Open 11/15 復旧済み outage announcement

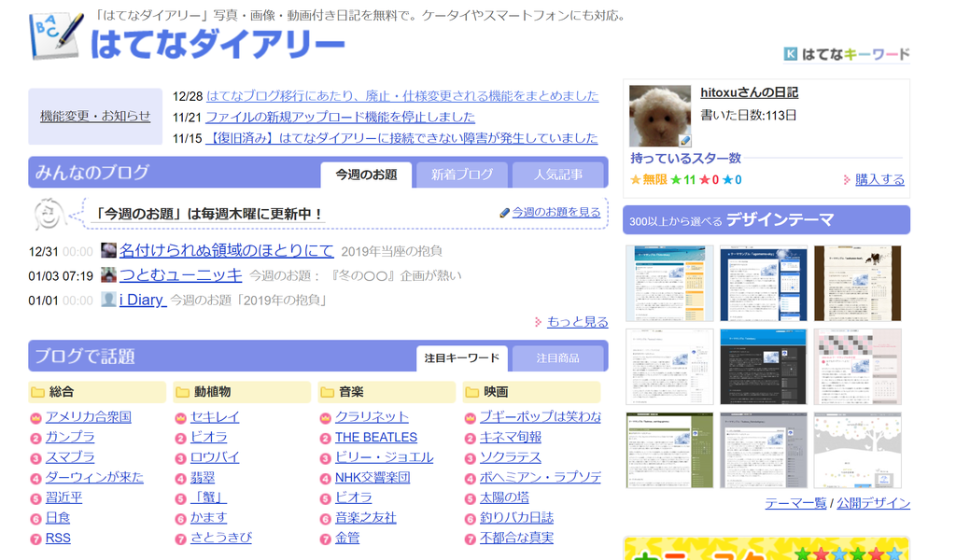point(401,138)
